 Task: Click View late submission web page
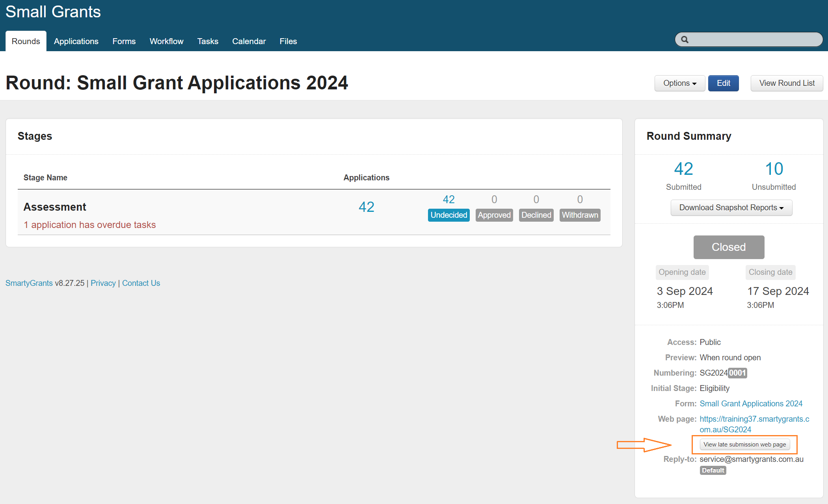744,445
